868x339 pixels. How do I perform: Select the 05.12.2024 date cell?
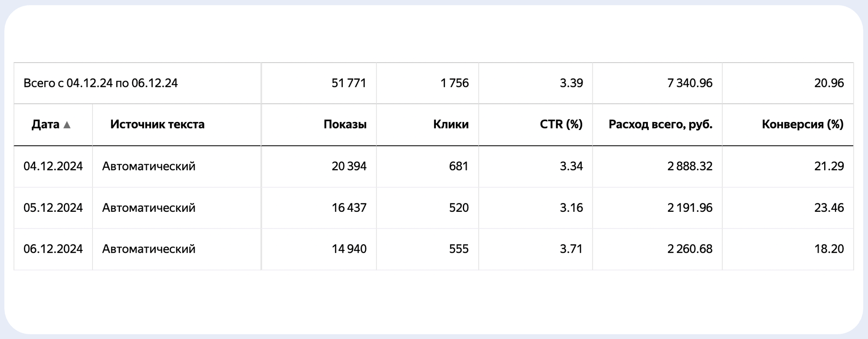click(x=53, y=208)
